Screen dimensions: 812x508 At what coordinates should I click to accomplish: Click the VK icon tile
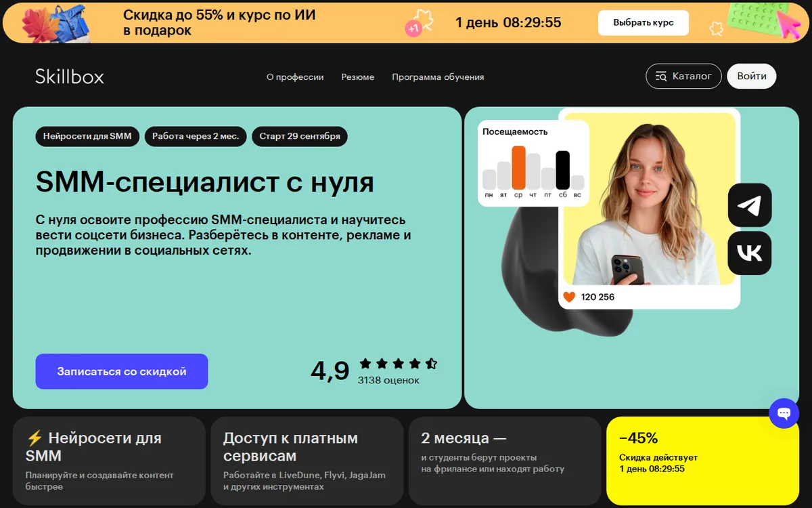point(750,253)
